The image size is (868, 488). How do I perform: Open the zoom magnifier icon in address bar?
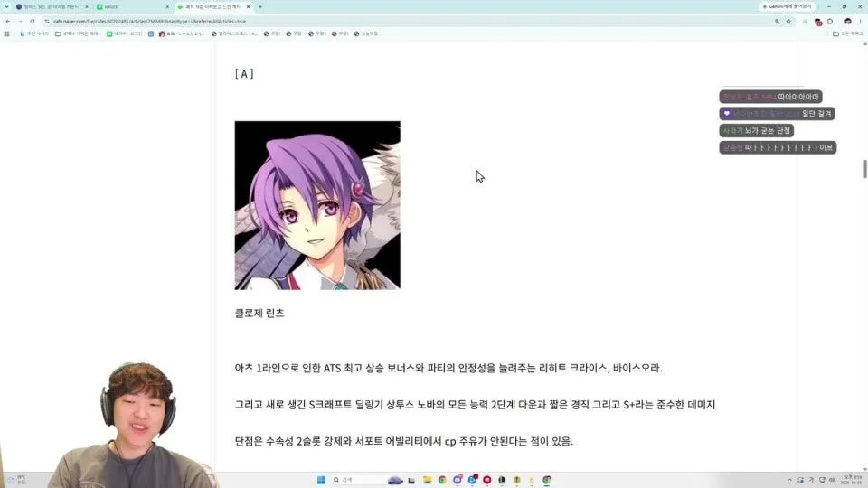point(778,21)
